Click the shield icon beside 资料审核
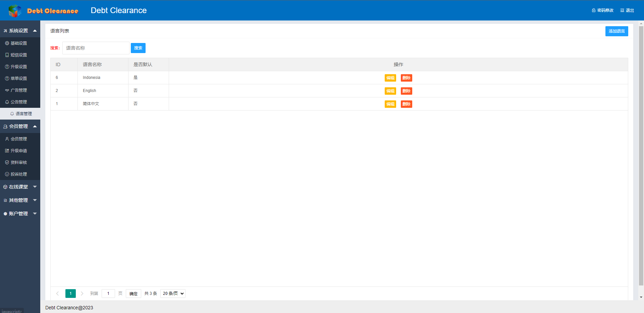The height and width of the screenshot is (313, 644). point(7,163)
